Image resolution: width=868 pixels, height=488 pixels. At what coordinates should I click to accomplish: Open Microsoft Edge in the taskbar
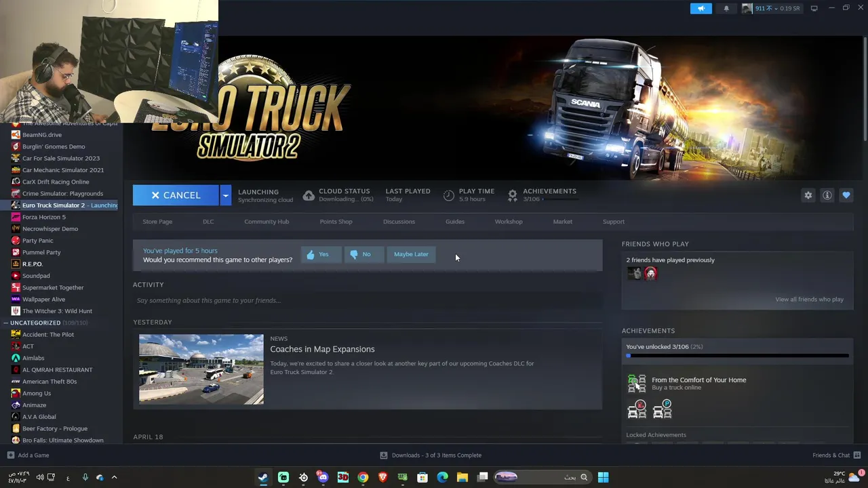click(x=442, y=477)
